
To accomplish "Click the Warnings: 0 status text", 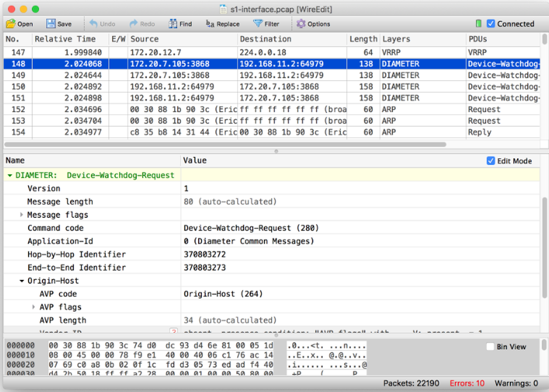I will click(516, 383).
